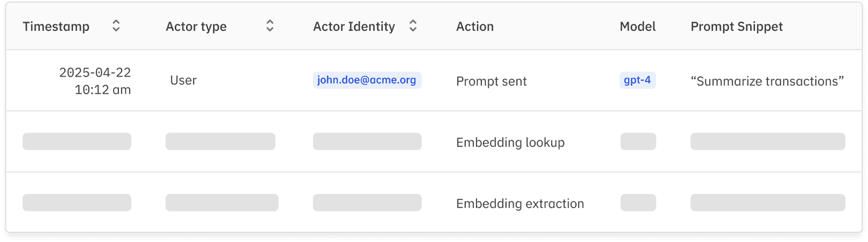Open the "Summarize transactions" prompt snippet
The width and height of the screenshot is (868, 242).
[x=767, y=81]
